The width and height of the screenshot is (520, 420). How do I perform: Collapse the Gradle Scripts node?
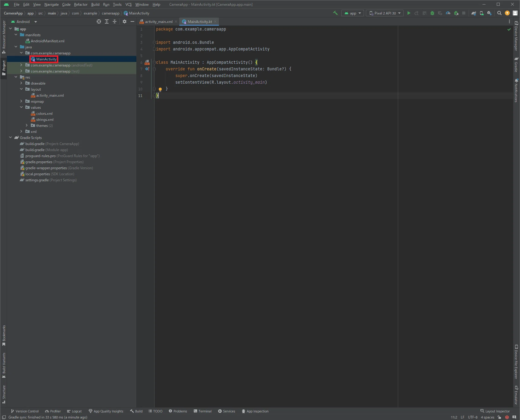point(10,137)
